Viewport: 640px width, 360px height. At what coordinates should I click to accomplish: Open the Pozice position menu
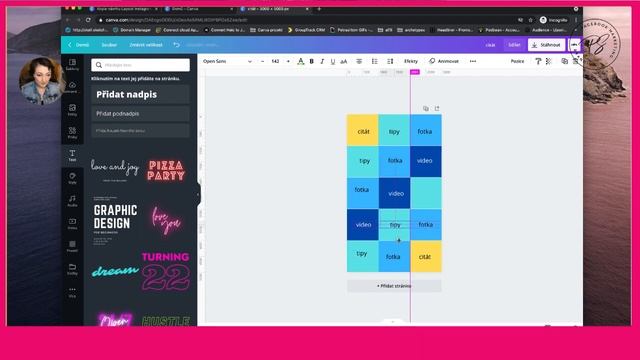(517, 61)
